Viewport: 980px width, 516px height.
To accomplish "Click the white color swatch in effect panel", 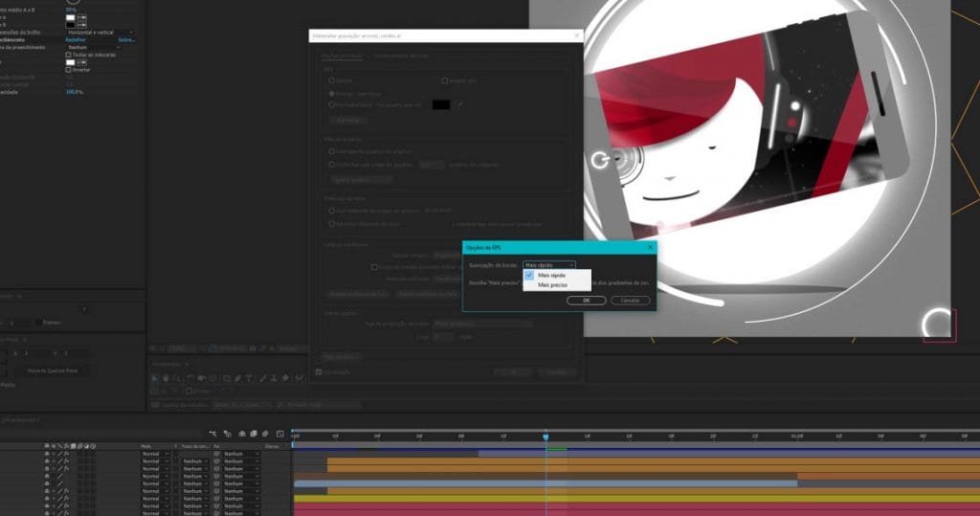I will point(70,17).
